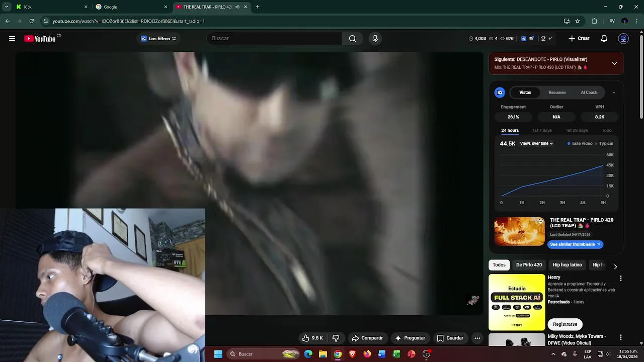Open Chrome extensions puzzle icon
Screen dimensions: 644x362
click(594, 21)
